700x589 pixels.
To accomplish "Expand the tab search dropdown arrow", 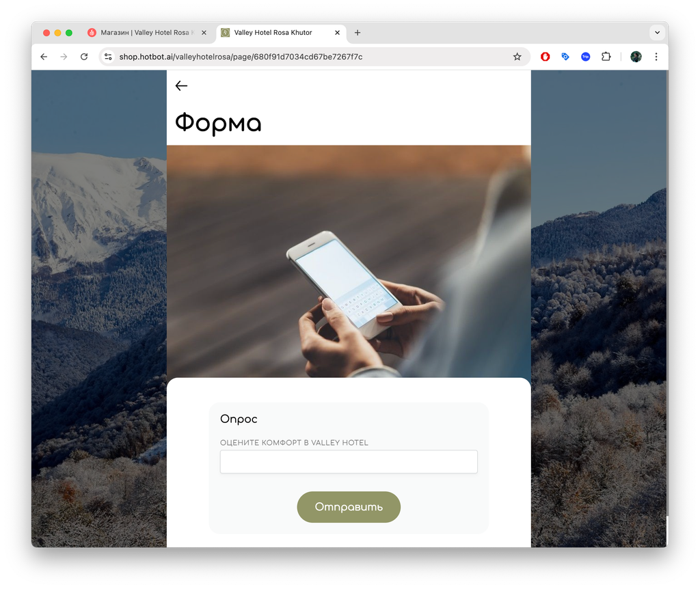I will (657, 33).
